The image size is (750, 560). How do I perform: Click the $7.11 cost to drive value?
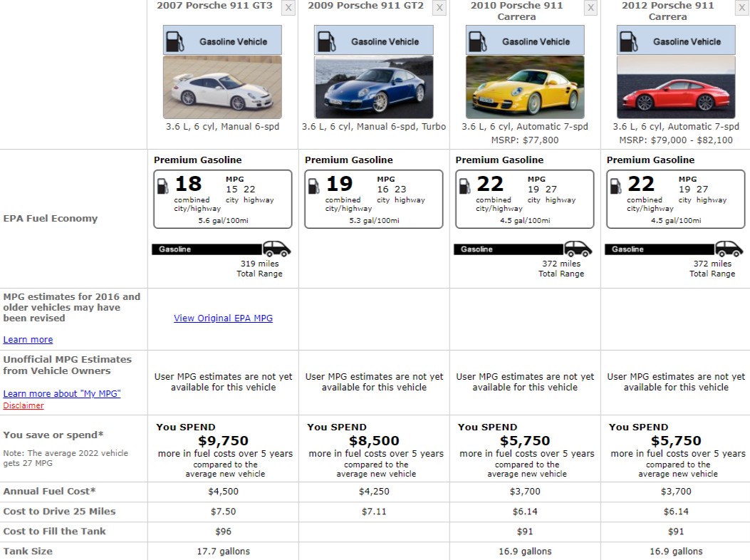(374, 512)
